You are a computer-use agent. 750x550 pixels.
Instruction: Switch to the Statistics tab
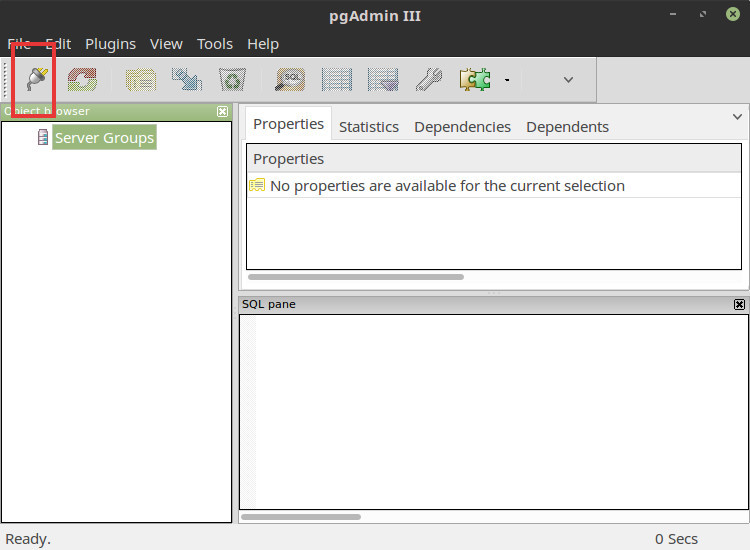(x=369, y=127)
